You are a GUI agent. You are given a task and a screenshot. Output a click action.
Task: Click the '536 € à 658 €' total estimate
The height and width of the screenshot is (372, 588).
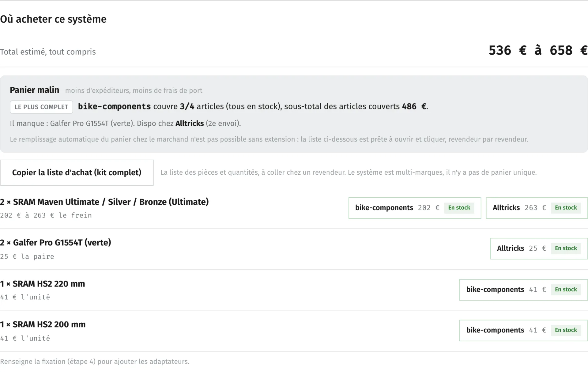pyautogui.click(x=538, y=50)
